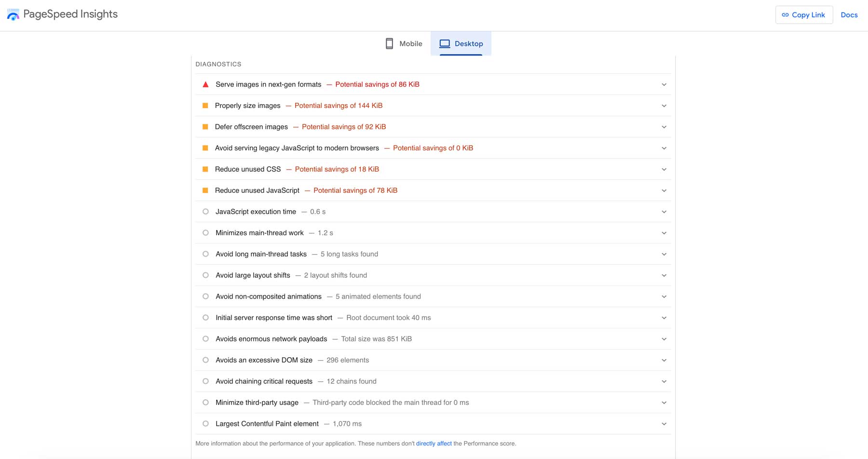Expand the Avoid chaining critical requests row
This screenshot has height=459, width=868.
(x=664, y=381)
